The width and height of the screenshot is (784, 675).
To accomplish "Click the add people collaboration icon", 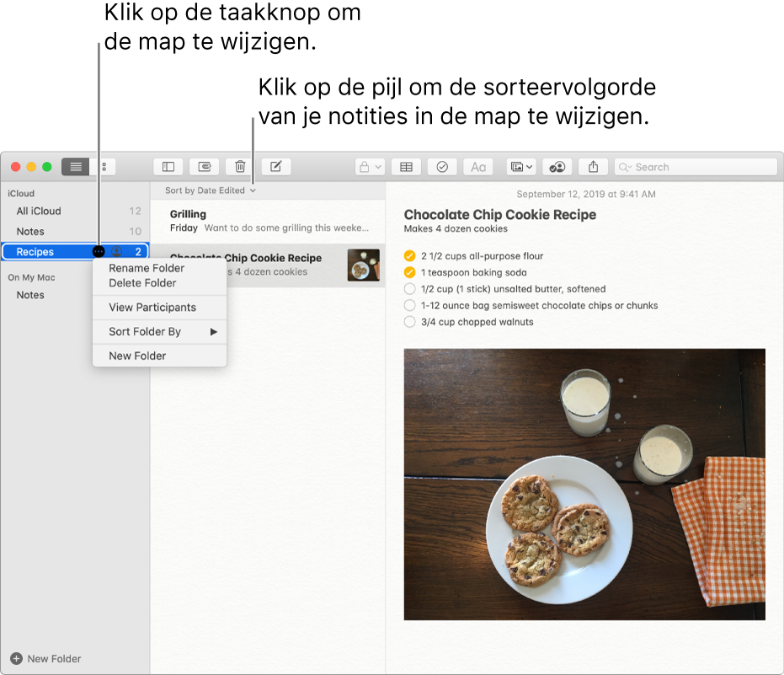I will [x=557, y=167].
